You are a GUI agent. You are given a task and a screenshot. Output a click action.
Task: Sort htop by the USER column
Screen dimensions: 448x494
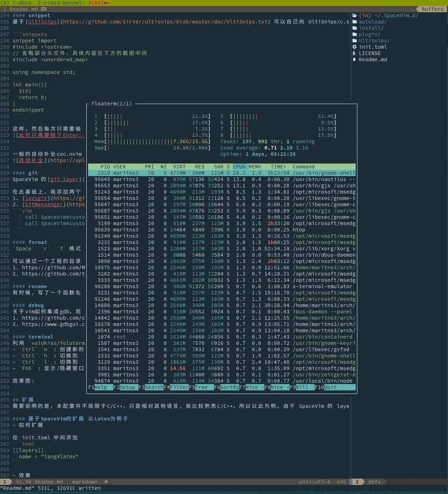120,167
